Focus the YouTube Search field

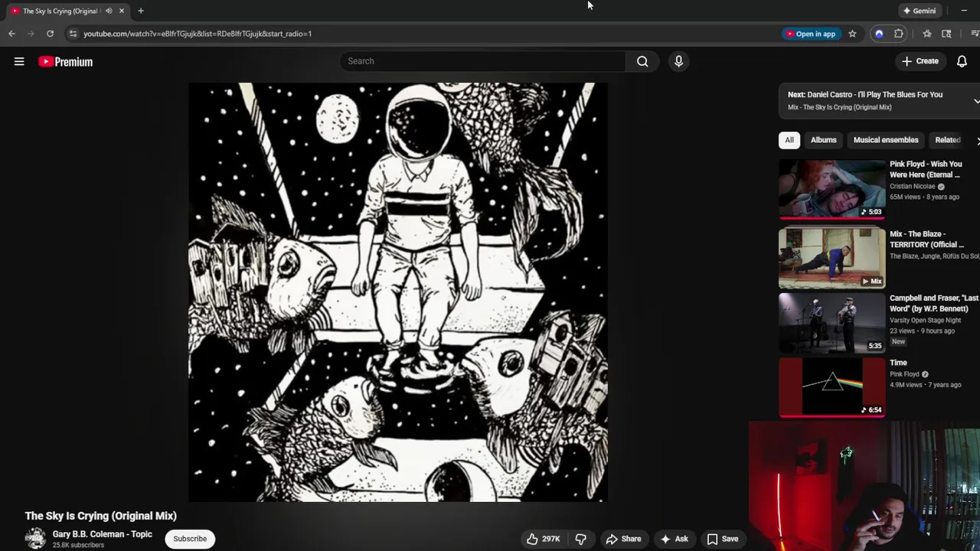(x=482, y=61)
